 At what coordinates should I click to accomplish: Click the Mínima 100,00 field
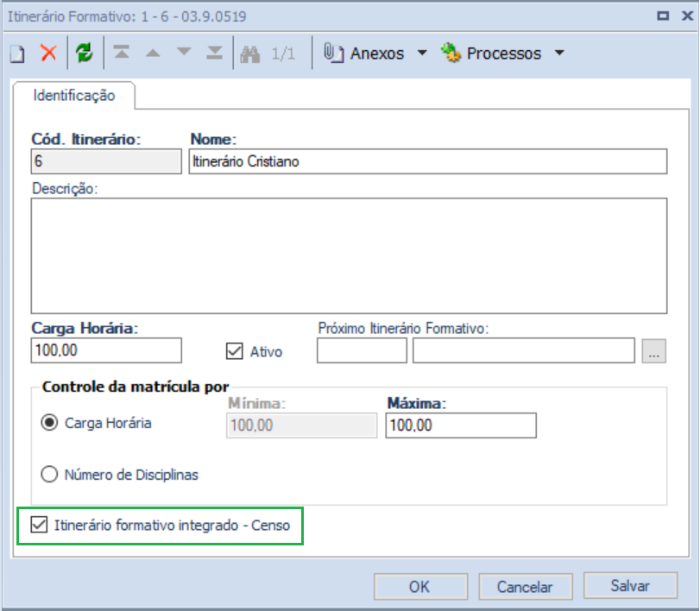click(x=302, y=425)
